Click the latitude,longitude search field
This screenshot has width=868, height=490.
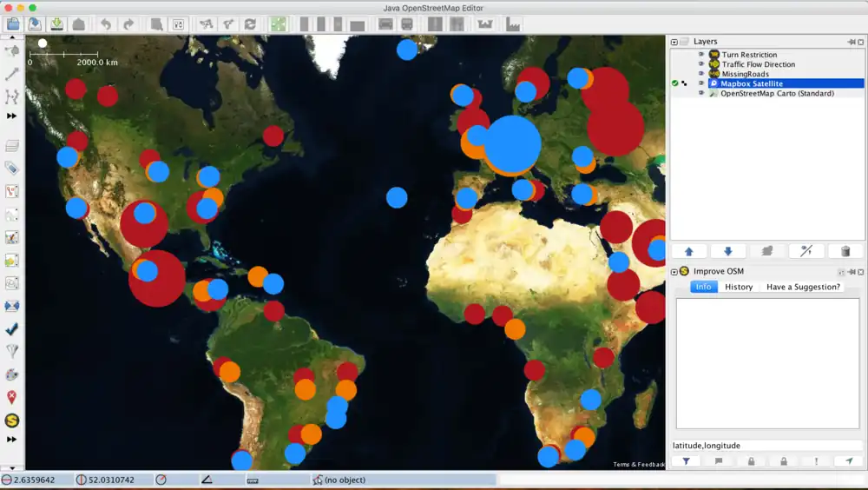pos(766,446)
